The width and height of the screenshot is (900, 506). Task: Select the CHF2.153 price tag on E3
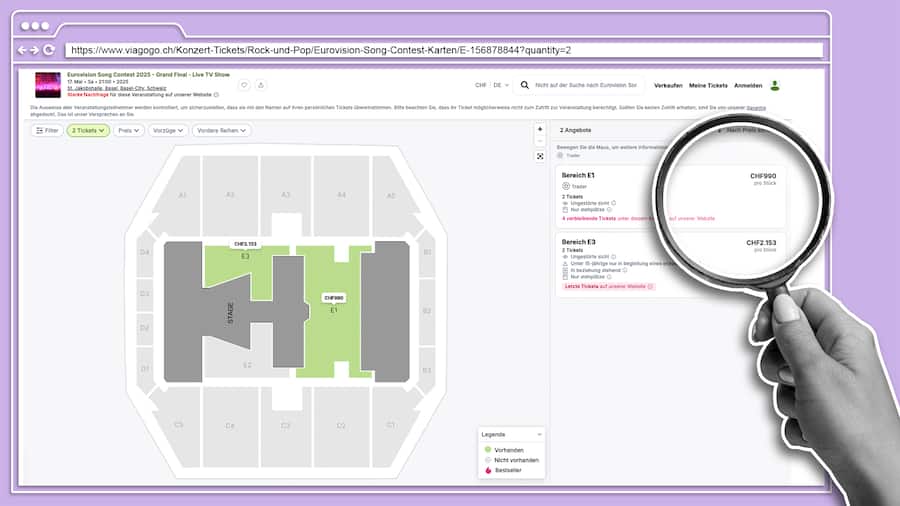pyautogui.click(x=245, y=244)
